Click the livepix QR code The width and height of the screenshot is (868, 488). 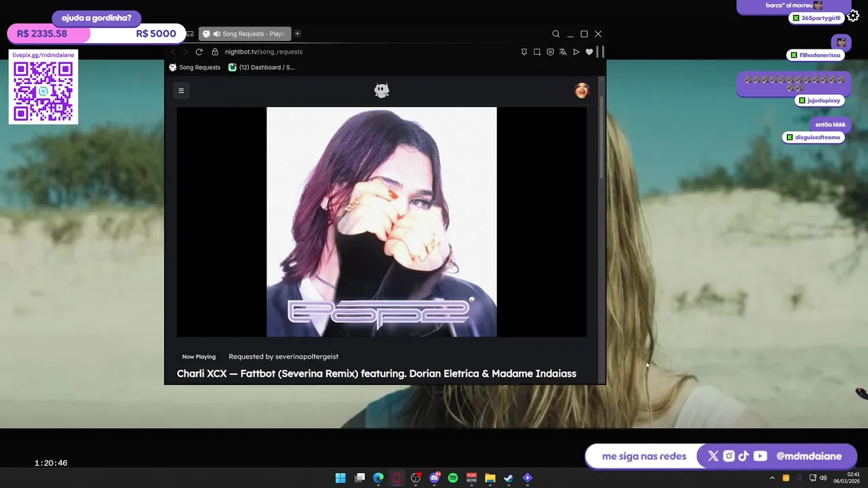pos(43,91)
